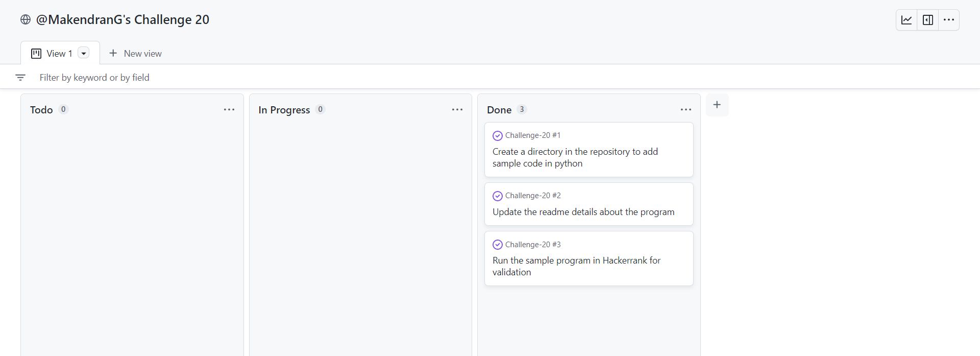Add a new column with plus button

coord(717,105)
